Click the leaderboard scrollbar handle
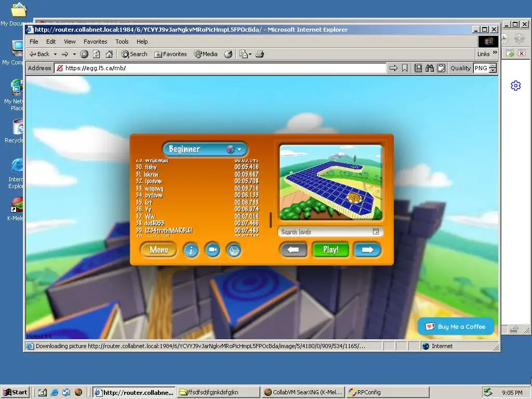532x399 pixels. [271, 220]
